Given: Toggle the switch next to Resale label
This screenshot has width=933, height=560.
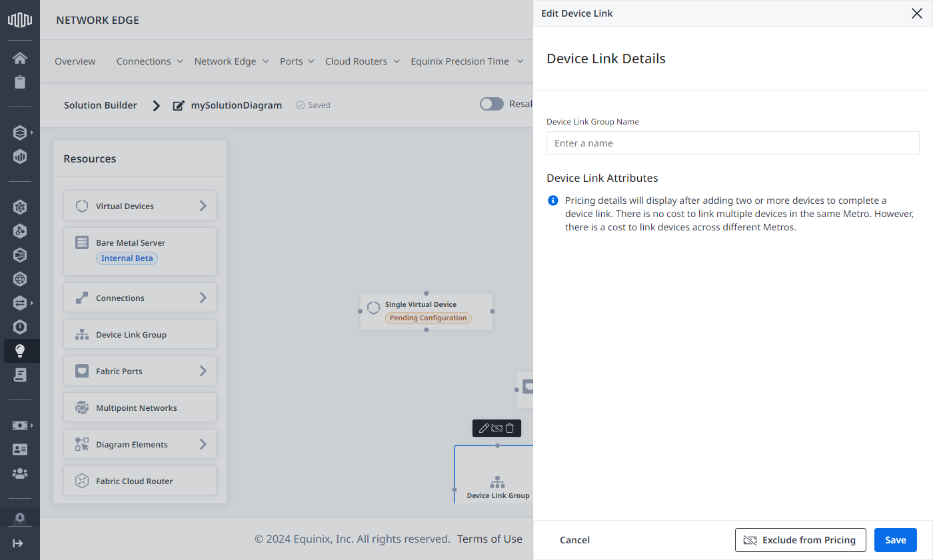Looking at the screenshot, I should [492, 104].
